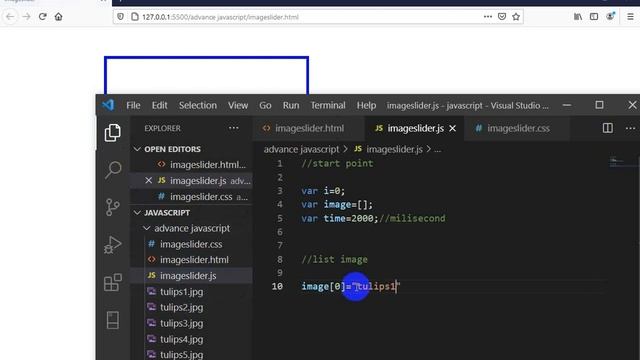Click 'advance javascript' in breadcrumb
Viewport: 640px width, 360px height.
(x=301, y=149)
